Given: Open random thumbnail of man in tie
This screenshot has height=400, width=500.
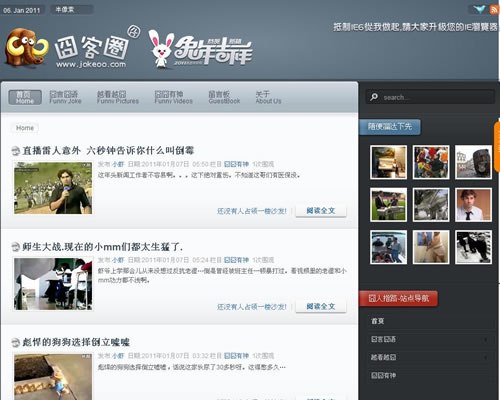Looking at the screenshot, I should (473, 205).
